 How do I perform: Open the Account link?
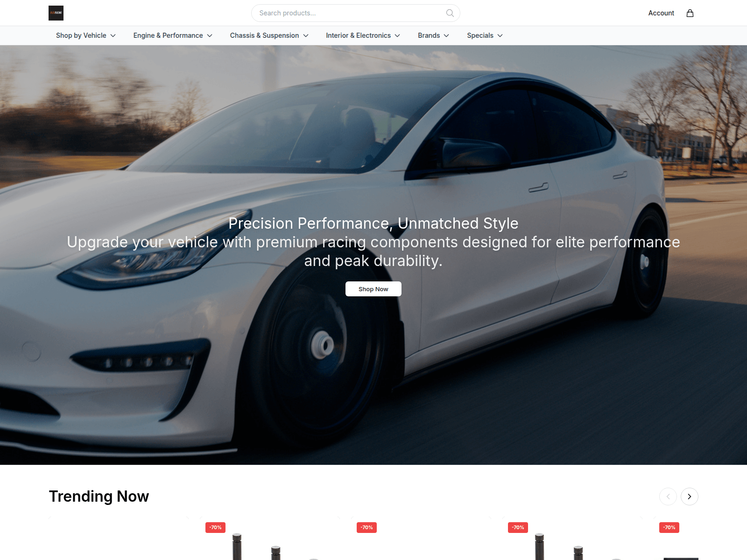[661, 13]
